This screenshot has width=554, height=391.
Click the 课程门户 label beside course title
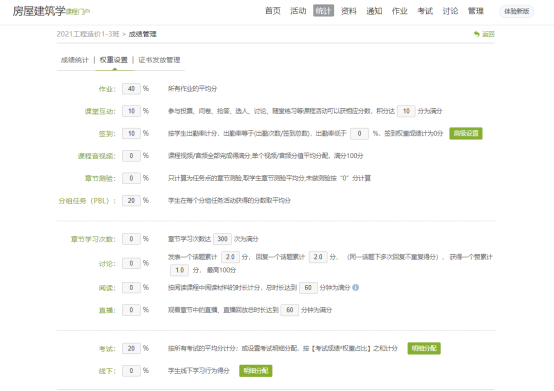[78, 12]
